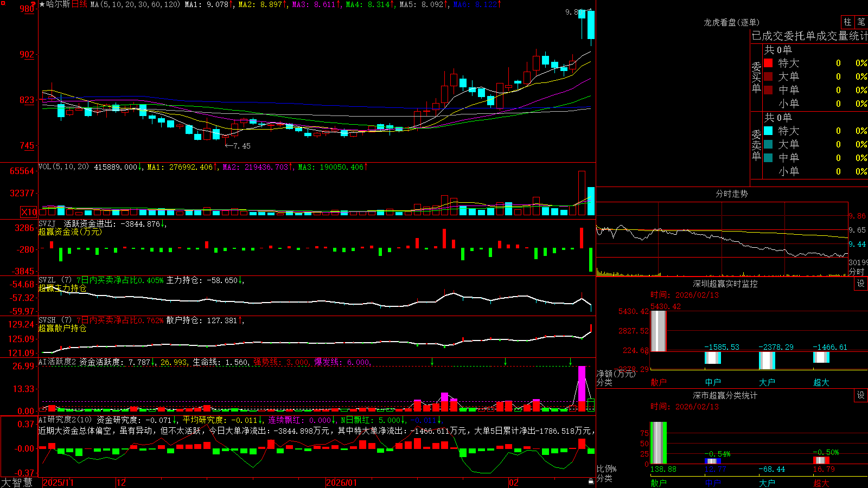Screen dimensions: 868x488
Task: Click the cyan 特大 swatch under 委卖单
Action: point(768,131)
